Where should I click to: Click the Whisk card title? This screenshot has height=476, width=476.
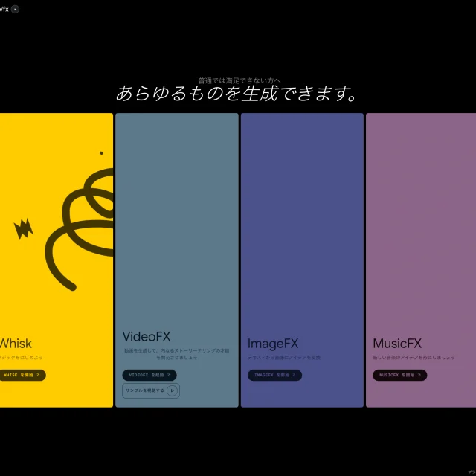point(16,344)
